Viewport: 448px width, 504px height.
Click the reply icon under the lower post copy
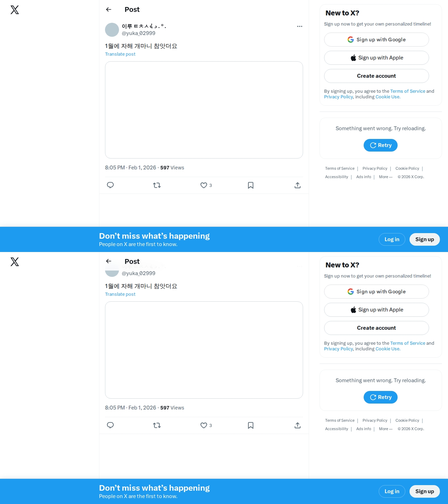tap(110, 425)
